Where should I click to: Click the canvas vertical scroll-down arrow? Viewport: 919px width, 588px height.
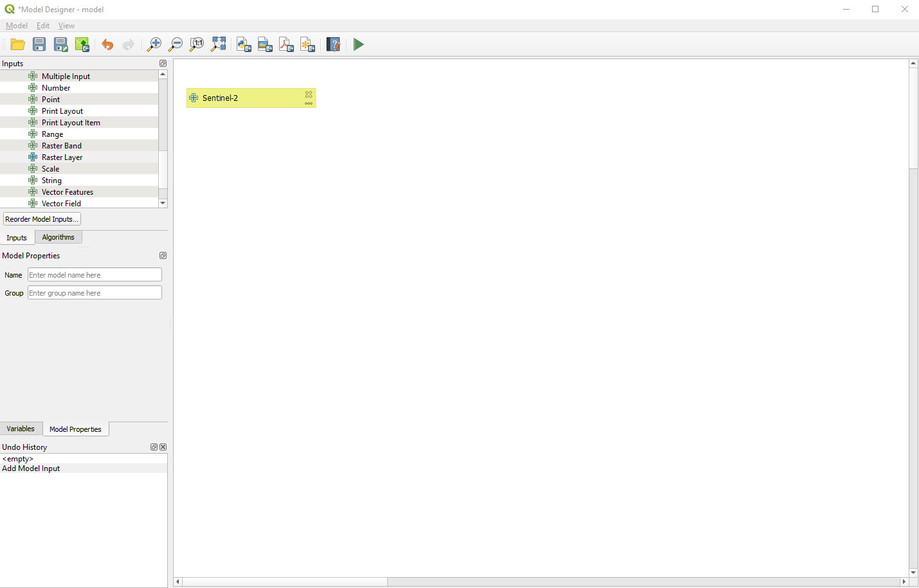click(x=913, y=573)
